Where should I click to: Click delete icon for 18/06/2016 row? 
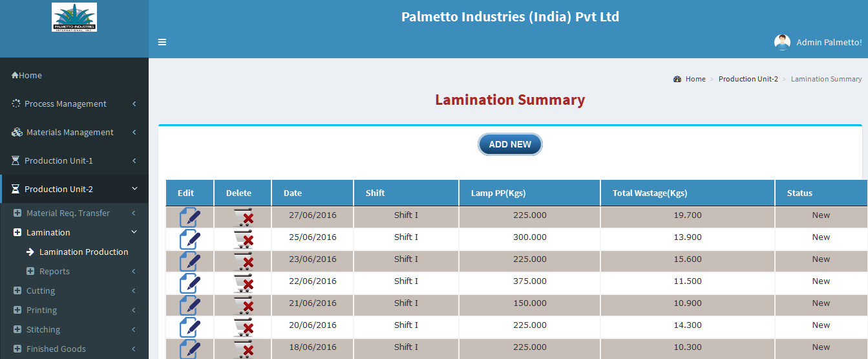[243, 349]
